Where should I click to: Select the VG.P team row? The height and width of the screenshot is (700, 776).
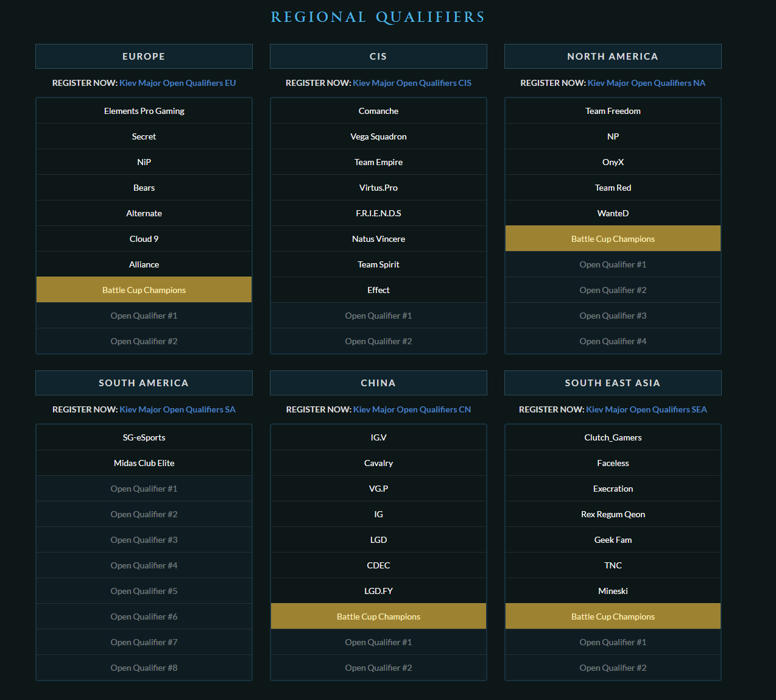(x=378, y=489)
